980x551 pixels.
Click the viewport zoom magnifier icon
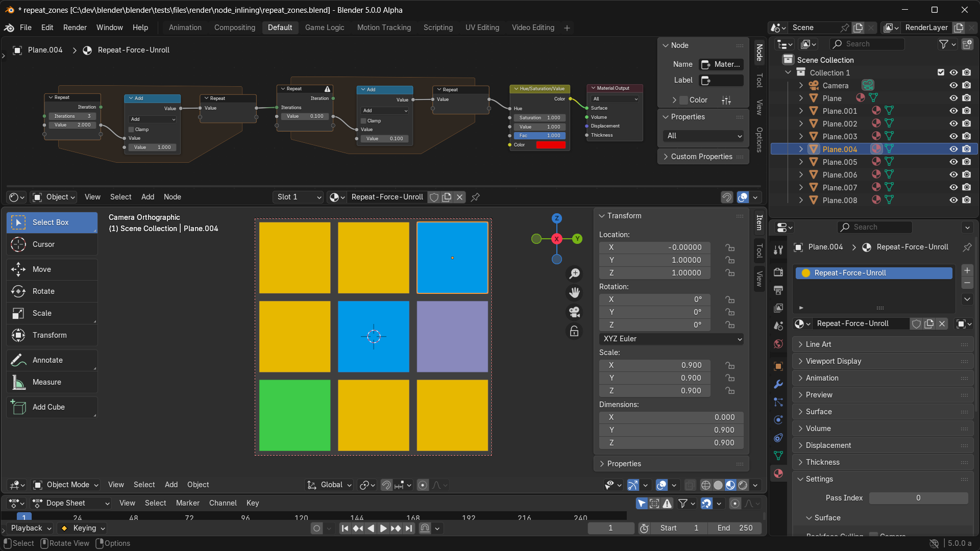pos(575,274)
